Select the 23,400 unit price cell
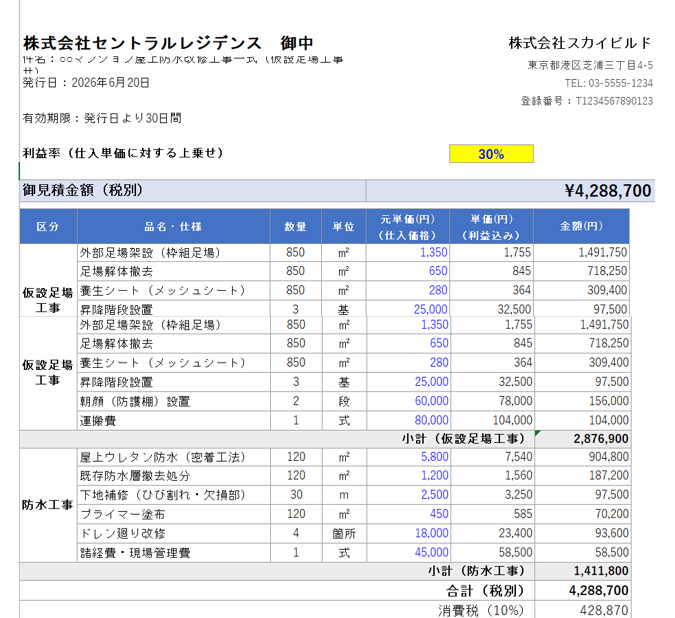 (x=492, y=534)
